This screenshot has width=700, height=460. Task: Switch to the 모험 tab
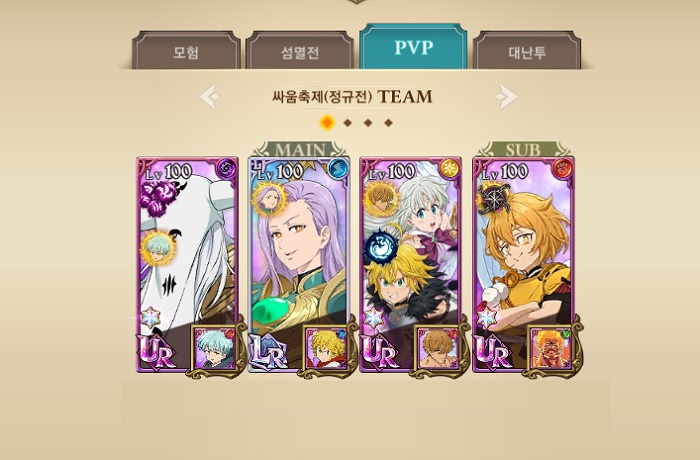click(186, 50)
